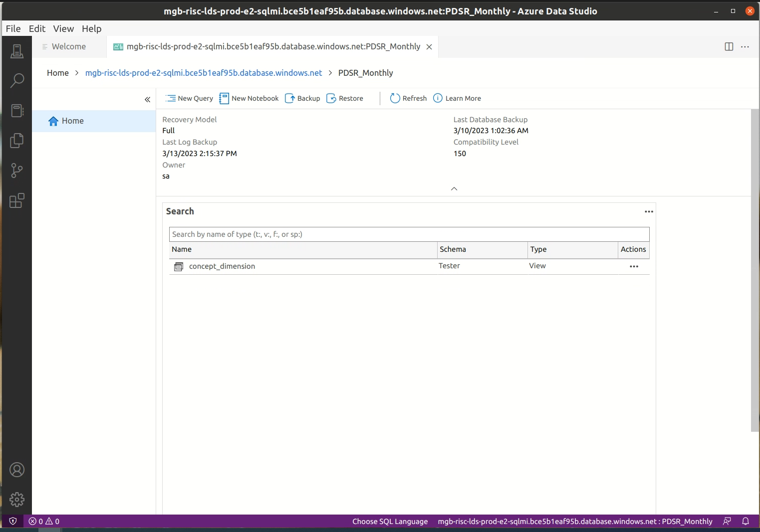Open the Edit menu

click(37, 28)
